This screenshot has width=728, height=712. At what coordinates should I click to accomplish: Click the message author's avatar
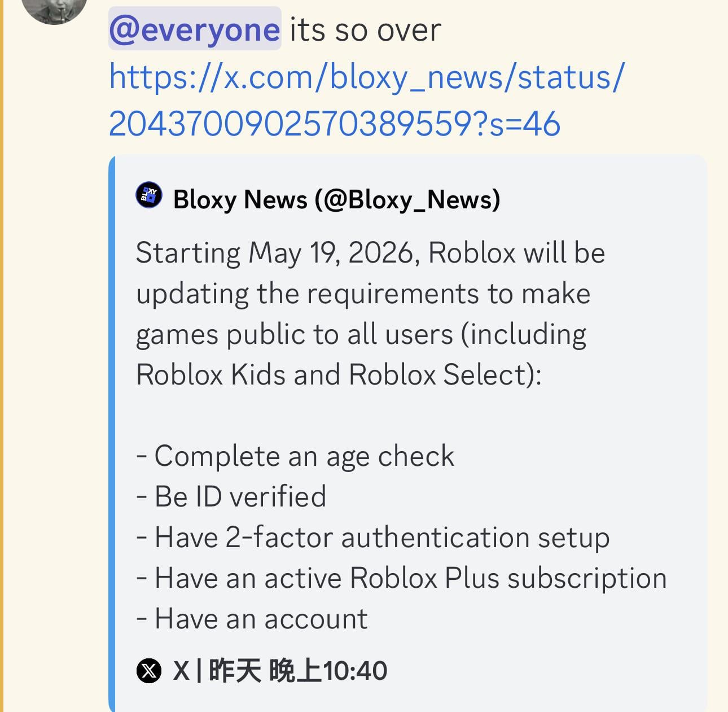click(54, 8)
